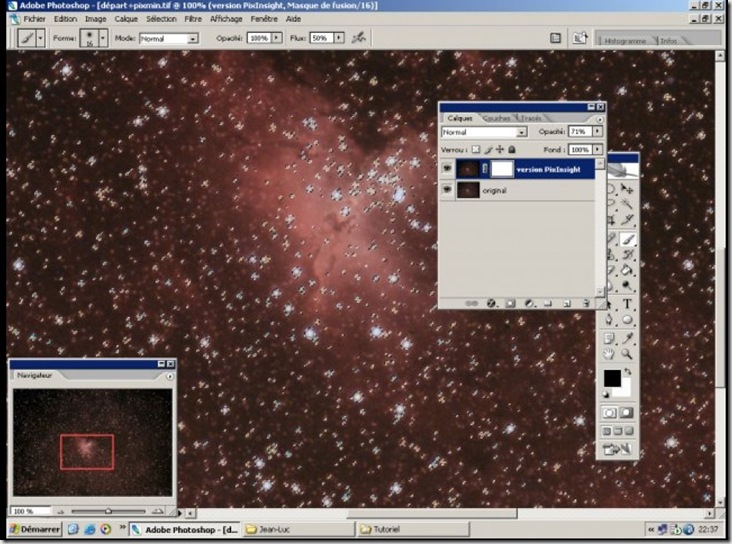Open the Calque menu
This screenshot has height=544, width=732.
coord(126,19)
